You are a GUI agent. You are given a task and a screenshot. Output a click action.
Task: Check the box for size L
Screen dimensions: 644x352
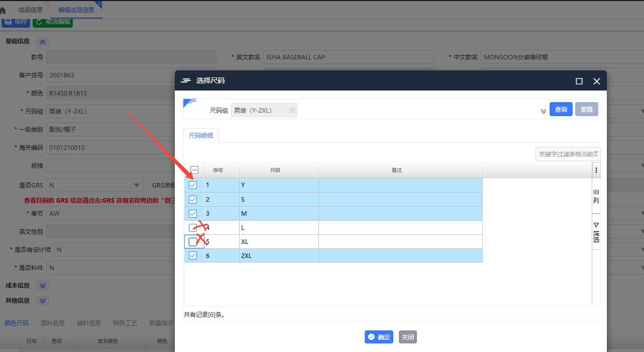(x=193, y=228)
